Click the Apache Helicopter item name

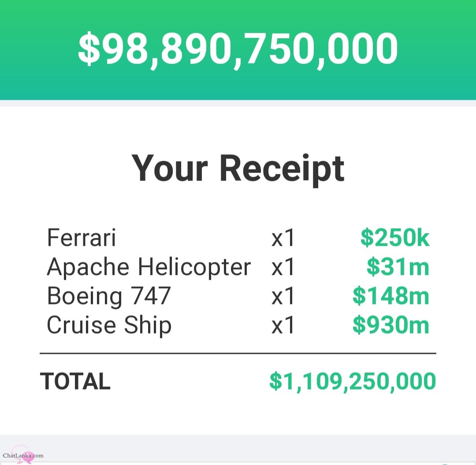149,267
